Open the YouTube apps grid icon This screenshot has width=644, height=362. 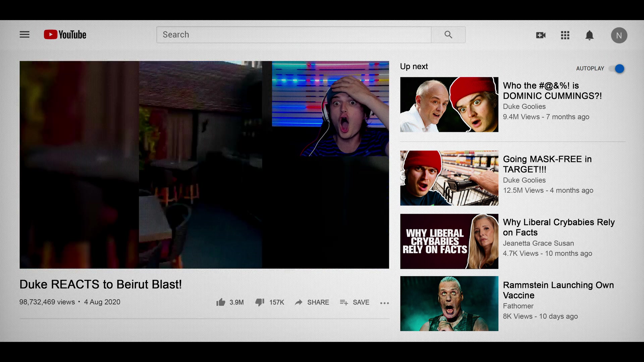coord(565,35)
